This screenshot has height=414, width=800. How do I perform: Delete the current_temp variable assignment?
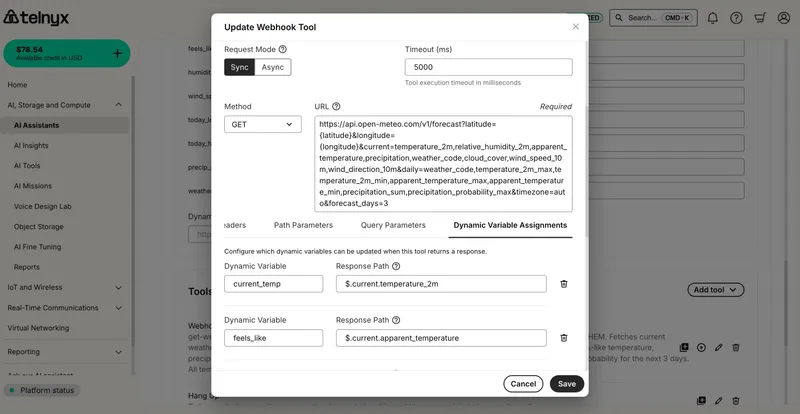click(x=564, y=284)
